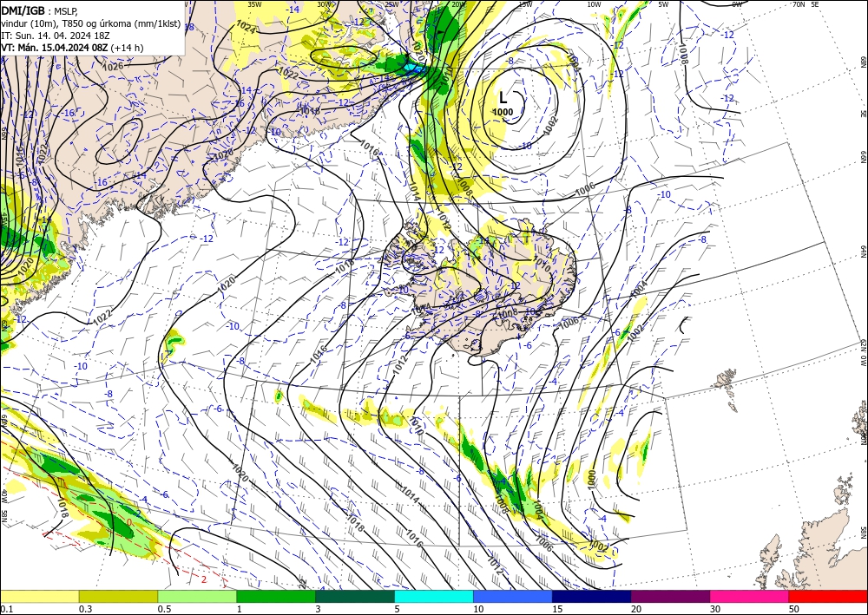Click the '10W' longitude label at top
This screenshot has height=615, width=868.
[594, 4]
